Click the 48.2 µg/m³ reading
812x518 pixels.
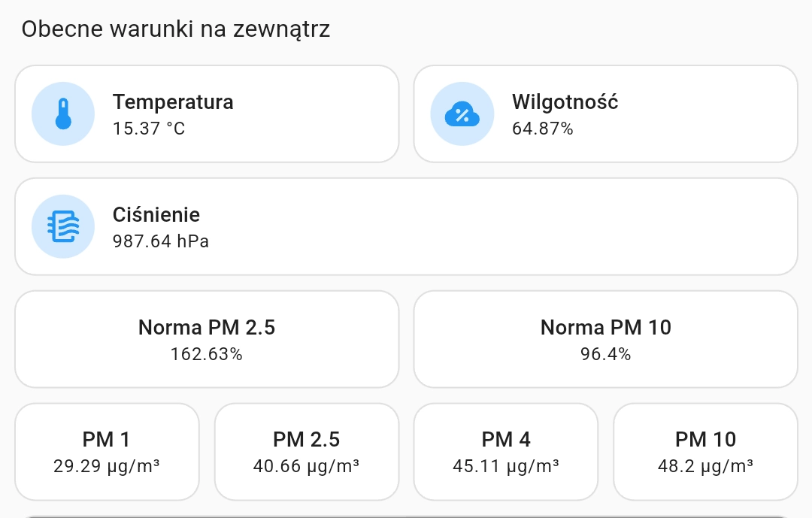point(705,466)
